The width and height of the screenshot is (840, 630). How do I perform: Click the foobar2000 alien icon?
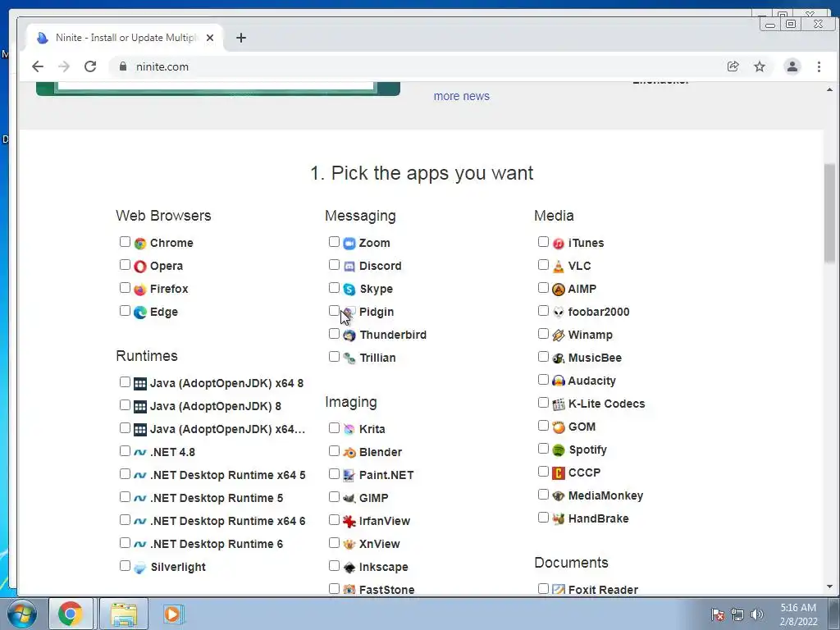(558, 313)
